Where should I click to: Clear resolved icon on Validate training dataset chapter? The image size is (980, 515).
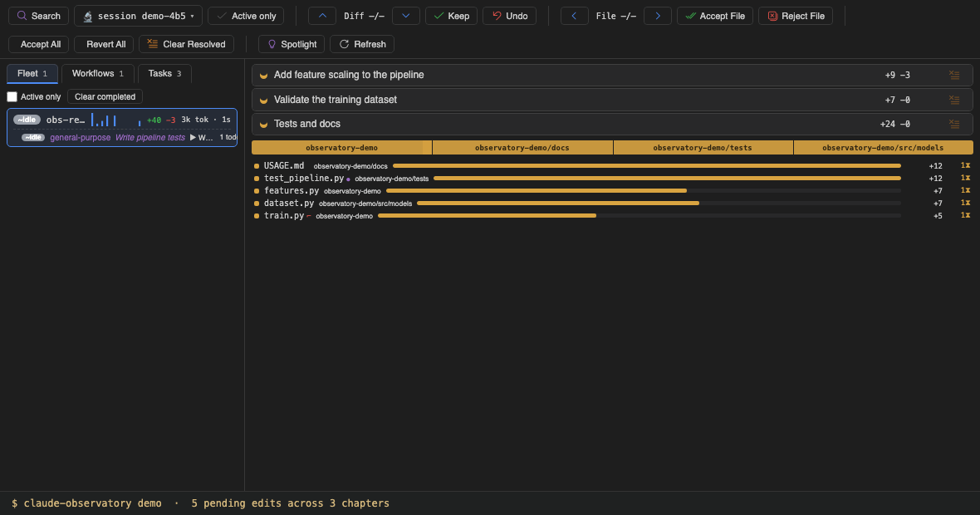(x=953, y=100)
